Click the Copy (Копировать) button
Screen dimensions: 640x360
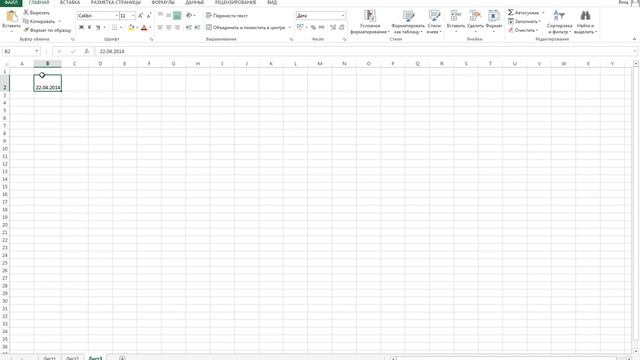(x=39, y=21)
